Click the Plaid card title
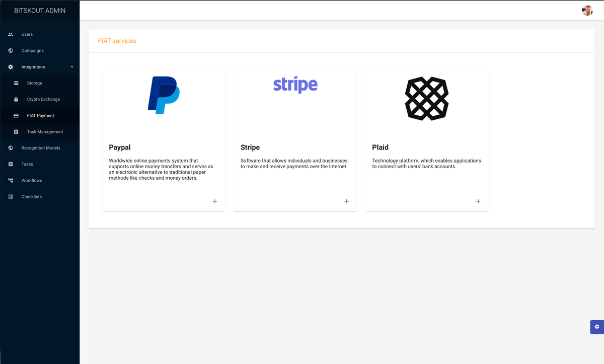604x364 pixels. [380, 148]
